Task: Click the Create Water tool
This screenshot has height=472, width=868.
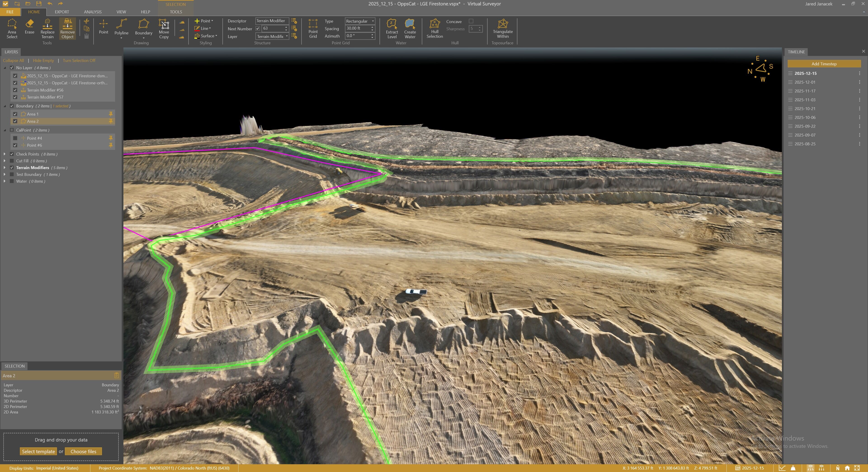Action: pyautogui.click(x=410, y=29)
